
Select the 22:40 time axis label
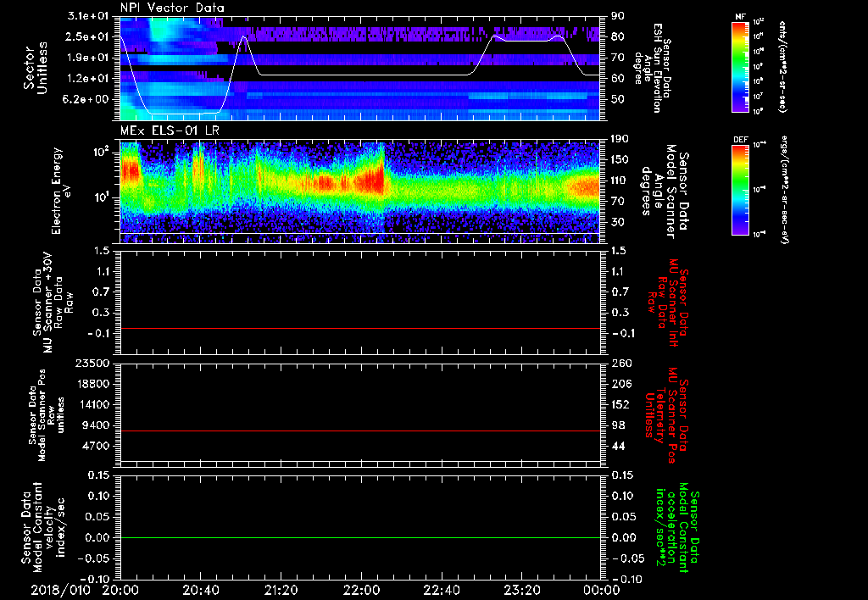coord(442,589)
